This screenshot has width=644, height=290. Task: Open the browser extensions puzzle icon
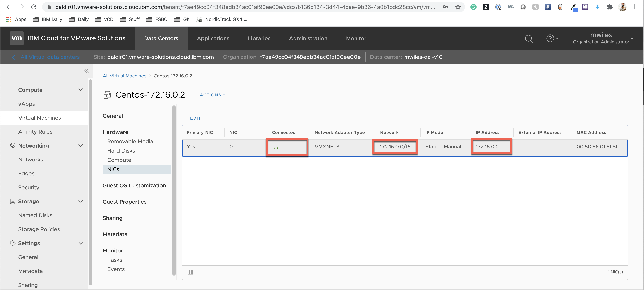pos(610,7)
